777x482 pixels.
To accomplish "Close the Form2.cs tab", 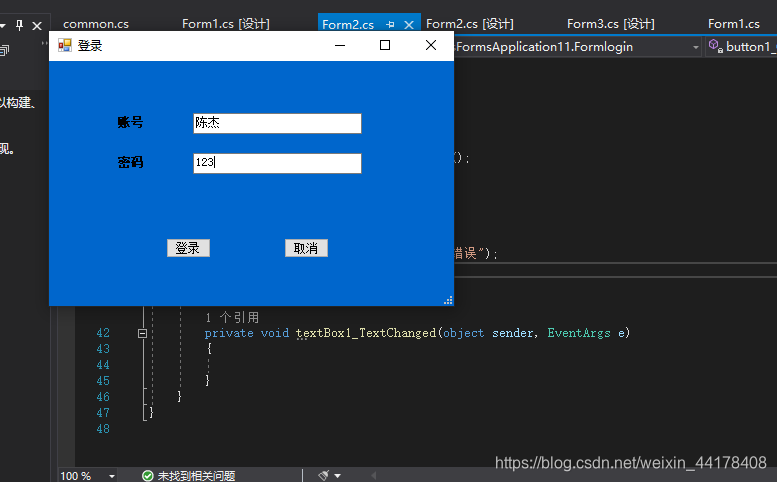I will [409, 25].
